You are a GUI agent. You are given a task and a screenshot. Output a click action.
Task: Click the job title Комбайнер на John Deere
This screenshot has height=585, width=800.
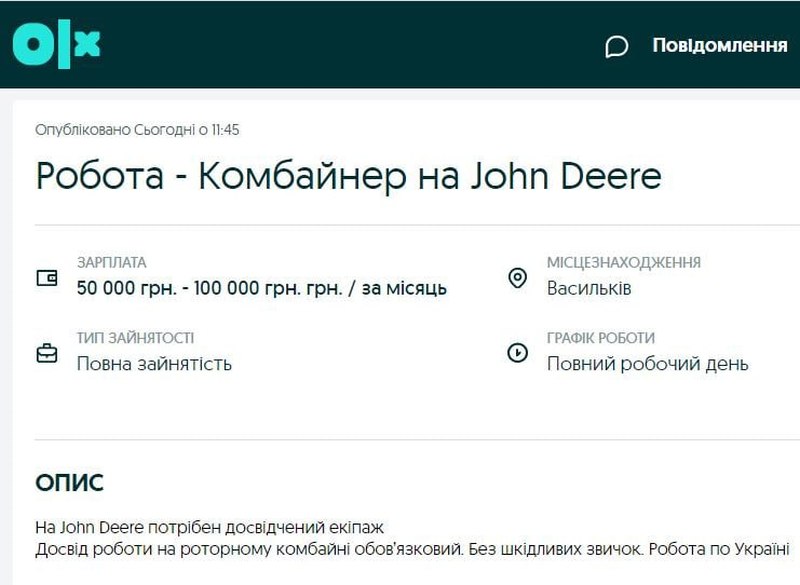pyautogui.click(x=348, y=176)
